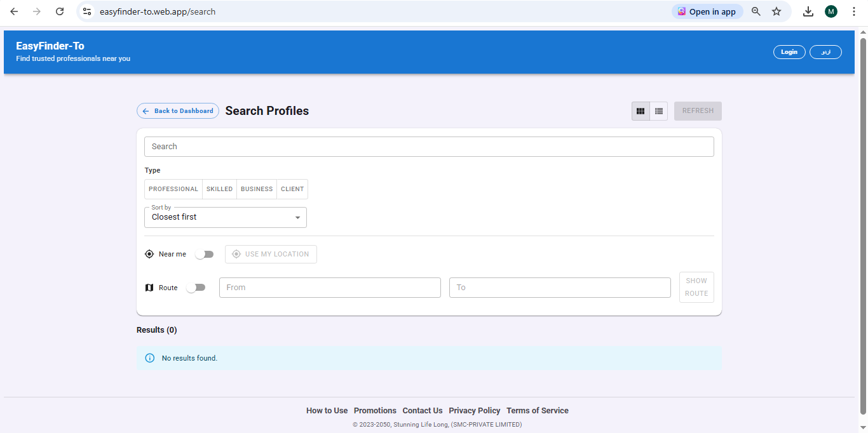
Task: Open the Promotions footer link
Action: click(x=375, y=411)
